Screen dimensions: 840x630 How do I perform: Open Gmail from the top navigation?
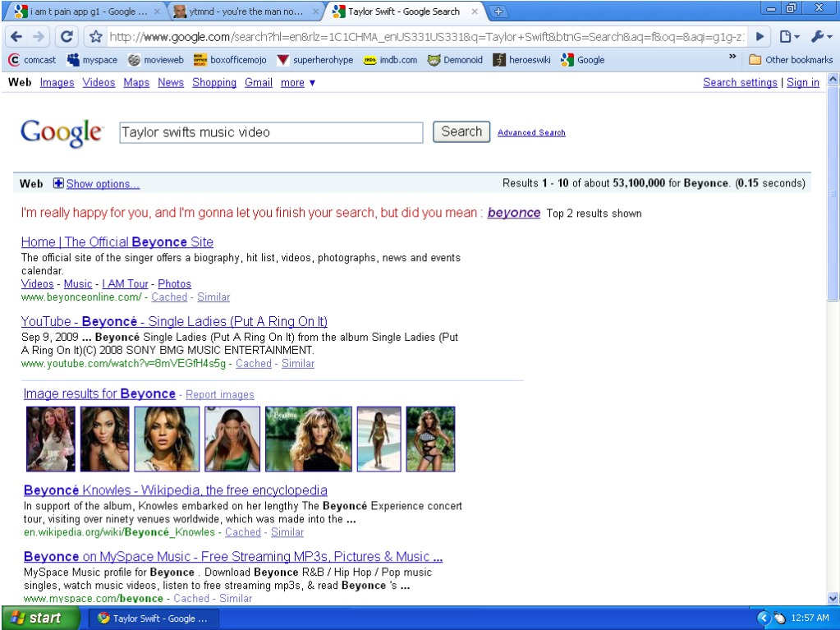pos(259,82)
